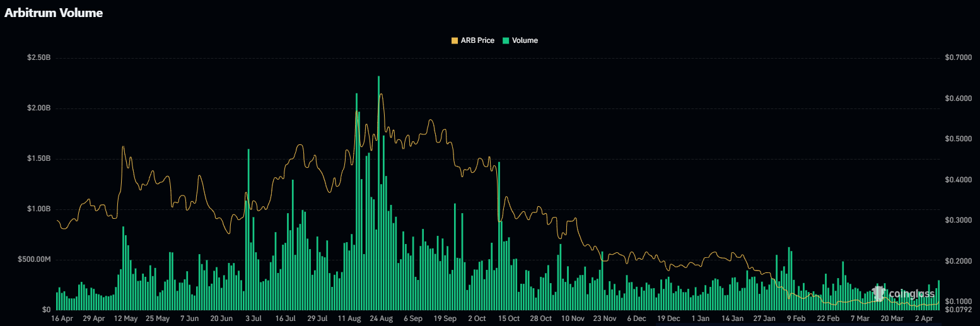Click the 1 Jan date label
The height and width of the screenshot is (326, 980).
(701, 319)
